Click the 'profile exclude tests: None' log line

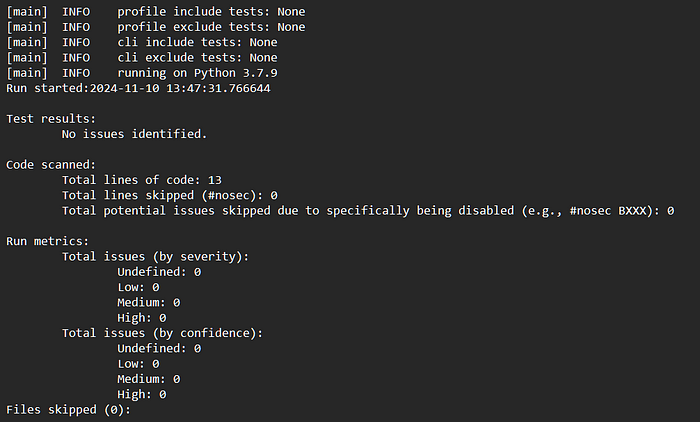pos(211,27)
